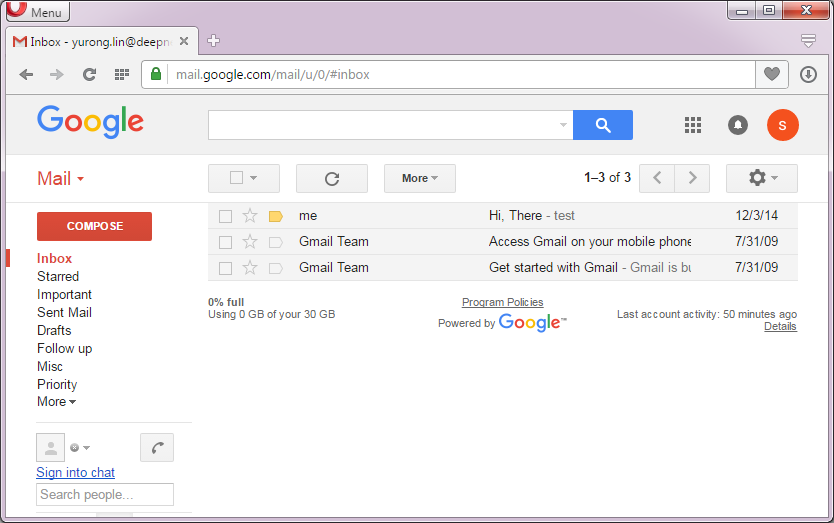The height and width of the screenshot is (523, 834).
Task: Select the 'Hi, There' email checkbox
Action: pyautogui.click(x=226, y=216)
